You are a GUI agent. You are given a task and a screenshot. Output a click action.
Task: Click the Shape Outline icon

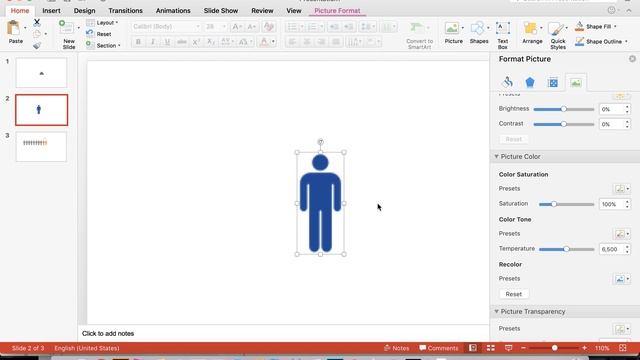click(579, 41)
